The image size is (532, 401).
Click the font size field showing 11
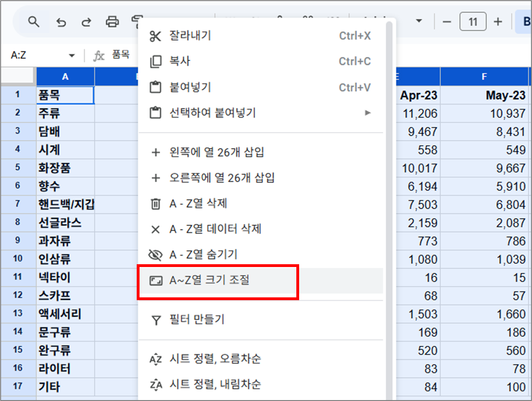pos(473,22)
